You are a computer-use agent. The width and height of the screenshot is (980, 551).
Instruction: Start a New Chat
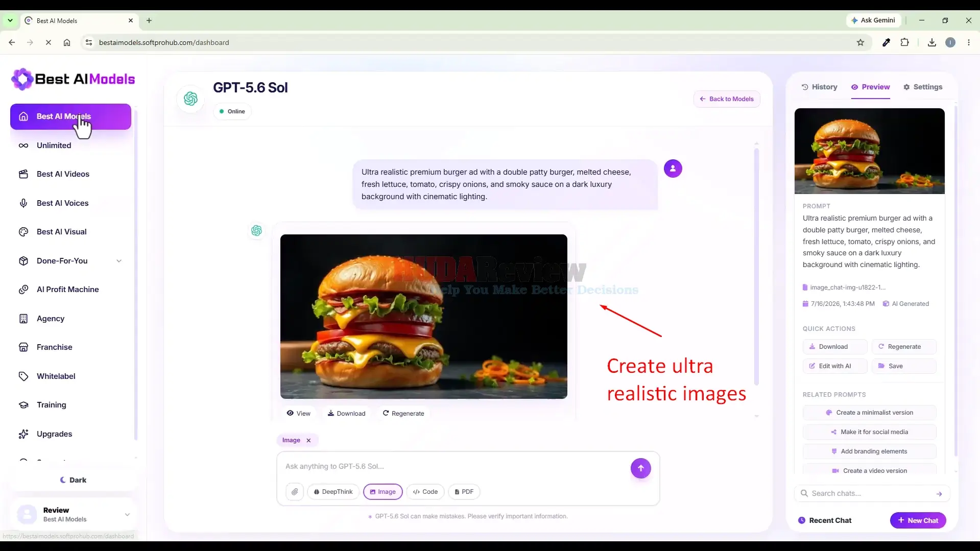[918, 520]
